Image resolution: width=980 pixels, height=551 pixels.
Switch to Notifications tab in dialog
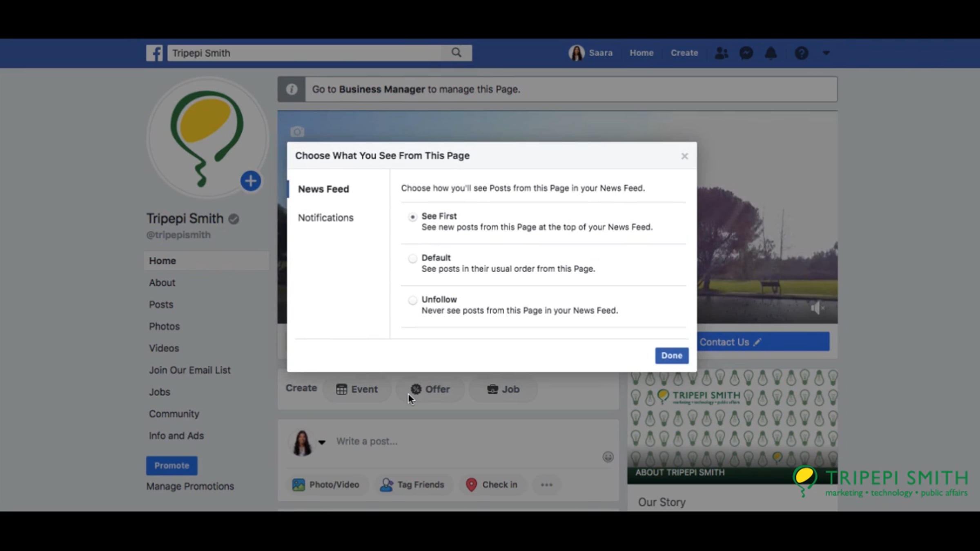click(325, 218)
